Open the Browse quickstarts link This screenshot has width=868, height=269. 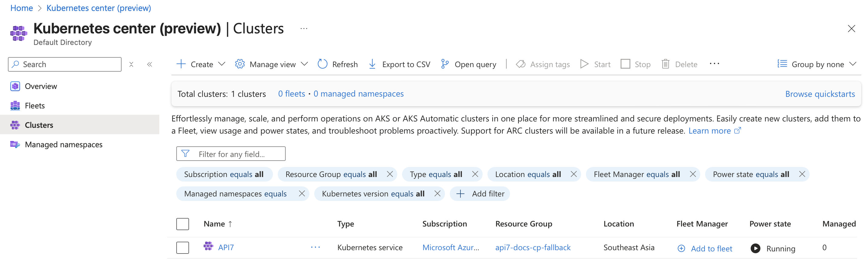pos(819,94)
